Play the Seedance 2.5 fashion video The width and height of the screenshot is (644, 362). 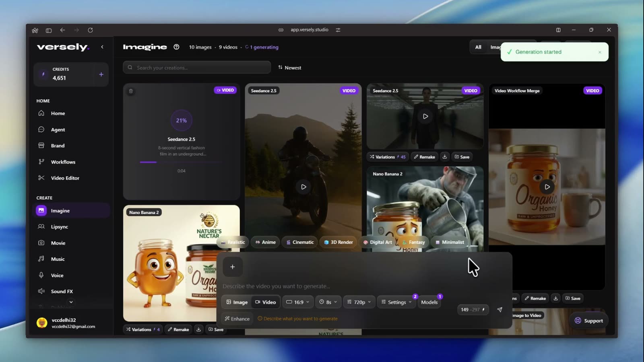(x=425, y=116)
